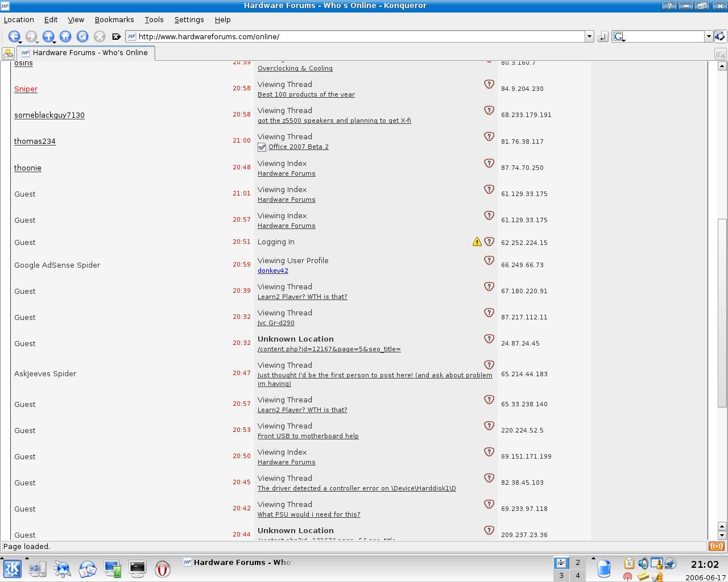
Task: Open the View menu
Action: 76,19
